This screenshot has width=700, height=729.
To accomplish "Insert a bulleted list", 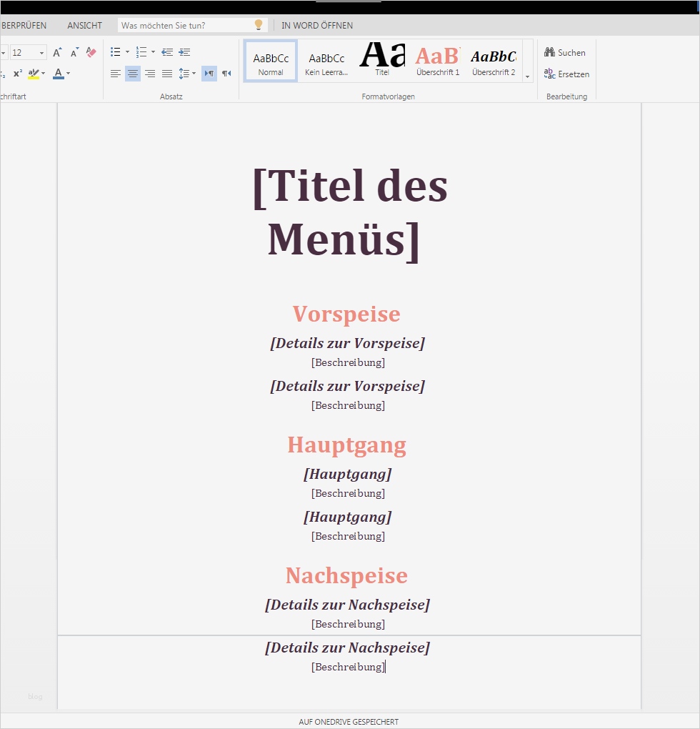I will pyautogui.click(x=116, y=52).
